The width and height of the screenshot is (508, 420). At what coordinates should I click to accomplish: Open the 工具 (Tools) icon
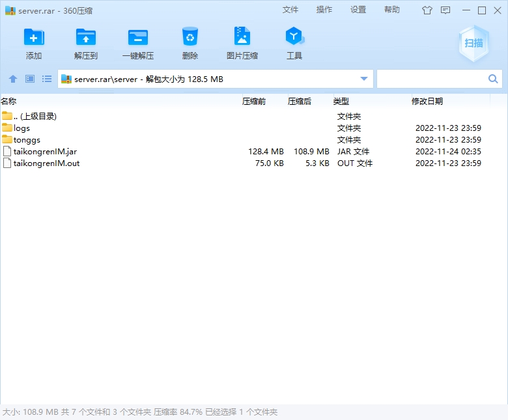(294, 36)
